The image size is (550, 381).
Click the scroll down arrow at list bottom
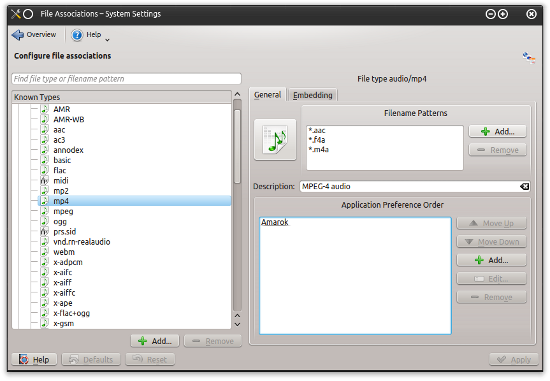237,325
